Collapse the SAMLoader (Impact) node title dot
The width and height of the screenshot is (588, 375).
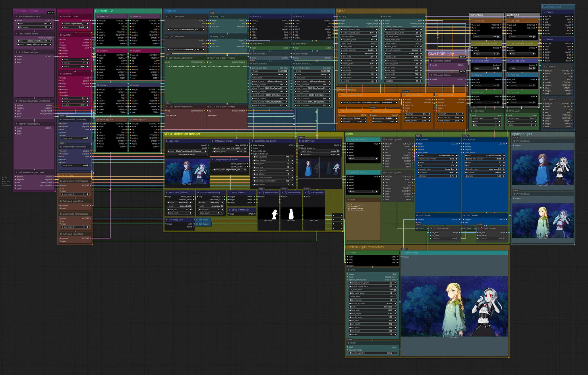click(212, 141)
